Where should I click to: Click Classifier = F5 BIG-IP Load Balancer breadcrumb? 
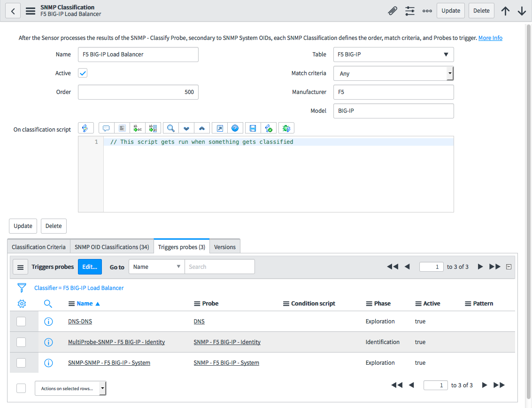pos(79,288)
